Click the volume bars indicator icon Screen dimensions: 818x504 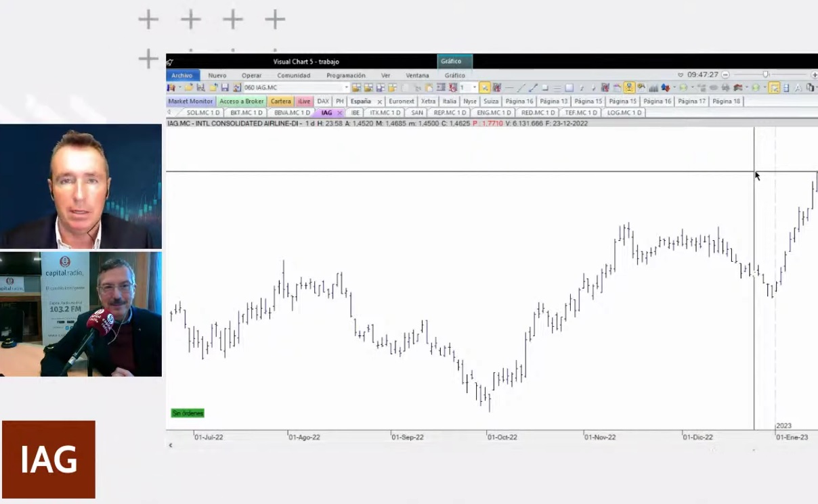tap(653, 88)
